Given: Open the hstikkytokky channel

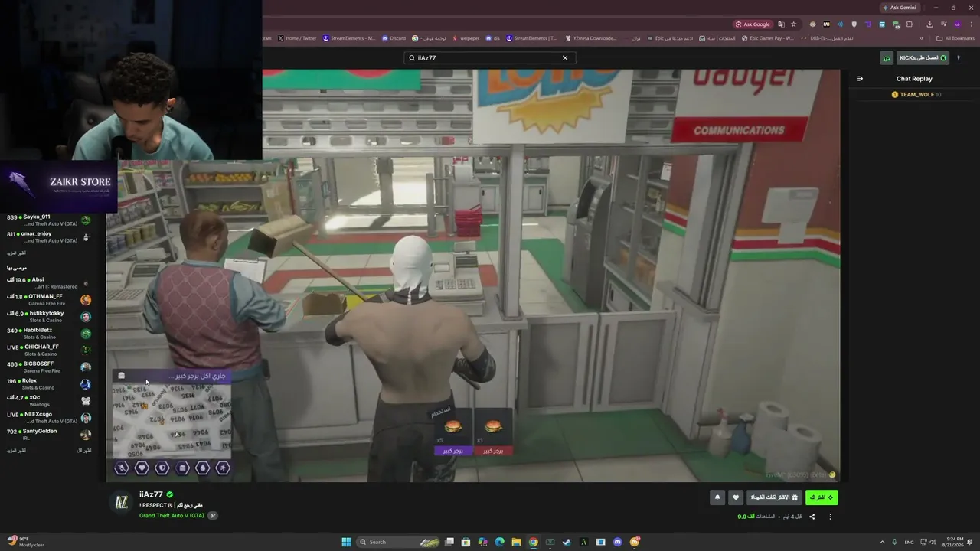Looking at the screenshot, I should coord(49,317).
